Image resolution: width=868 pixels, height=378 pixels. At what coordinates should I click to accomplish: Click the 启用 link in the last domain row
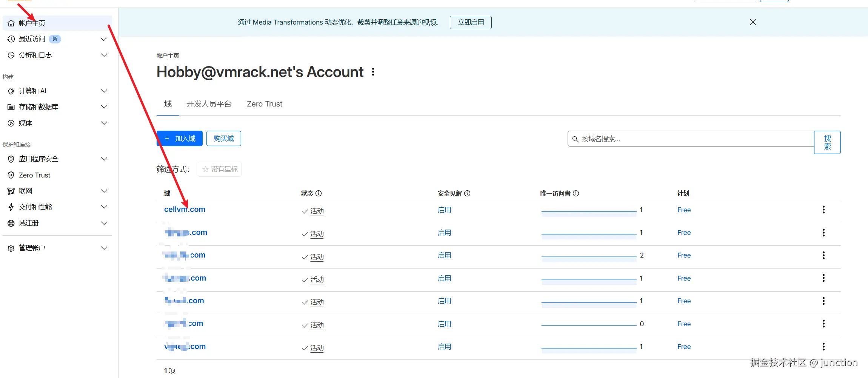(444, 347)
